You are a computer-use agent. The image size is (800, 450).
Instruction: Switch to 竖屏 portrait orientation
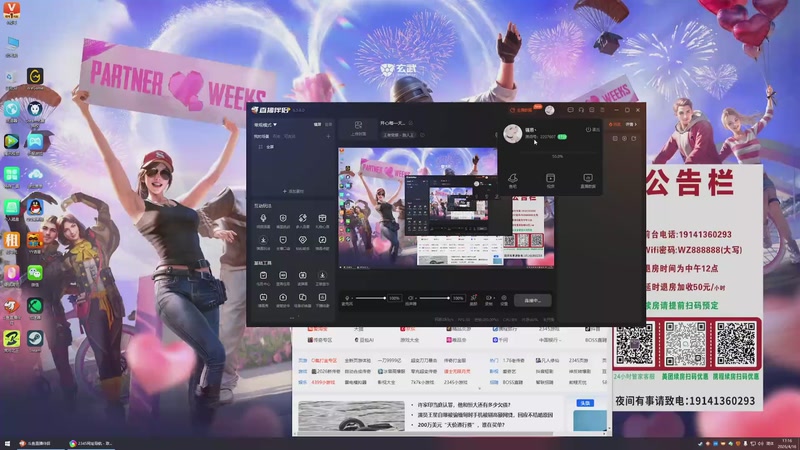[329, 124]
